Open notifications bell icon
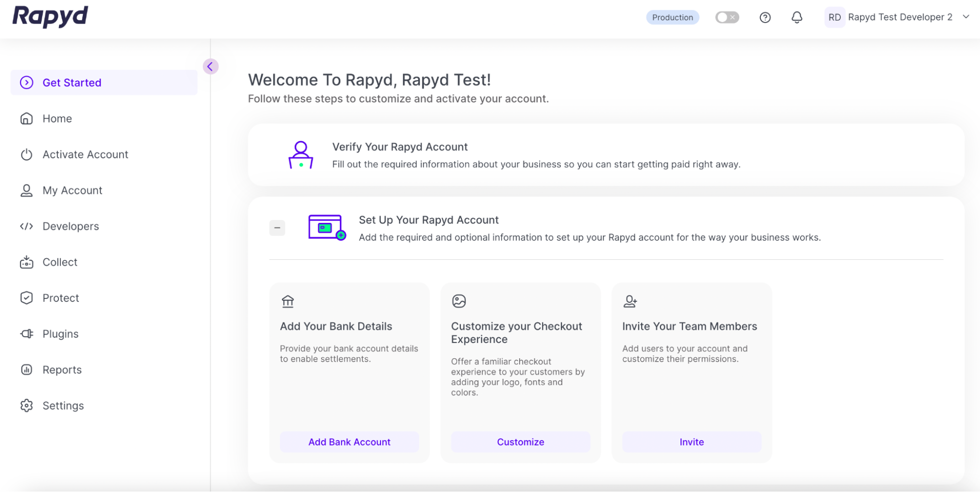This screenshot has width=980, height=492. [797, 18]
